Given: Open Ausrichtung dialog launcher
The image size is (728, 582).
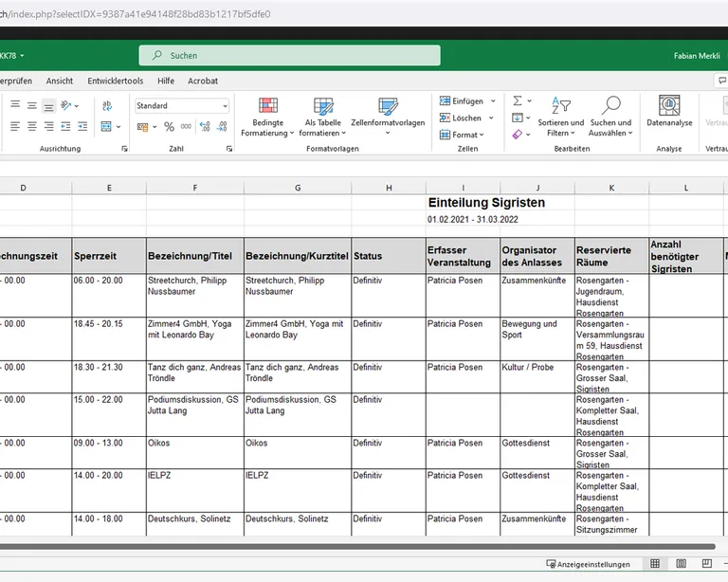Looking at the screenshot, I should [x=124, y=149].
